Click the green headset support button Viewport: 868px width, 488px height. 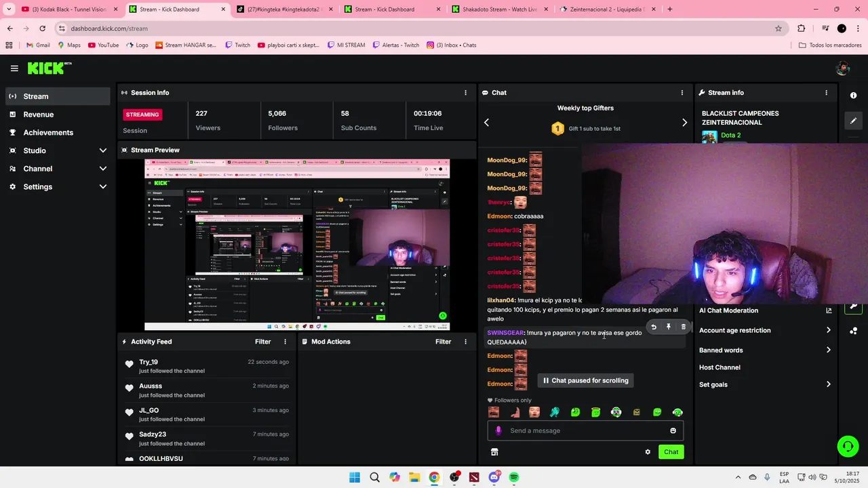[848, 446]
